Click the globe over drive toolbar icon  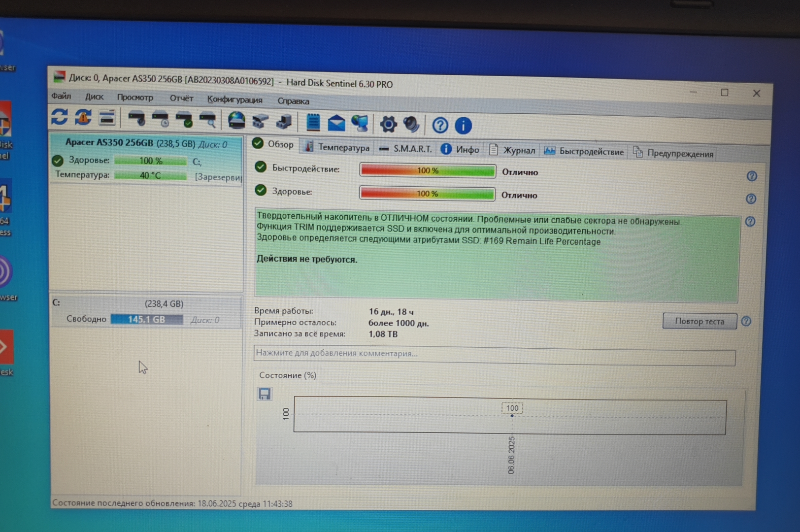tap(236, 121)
